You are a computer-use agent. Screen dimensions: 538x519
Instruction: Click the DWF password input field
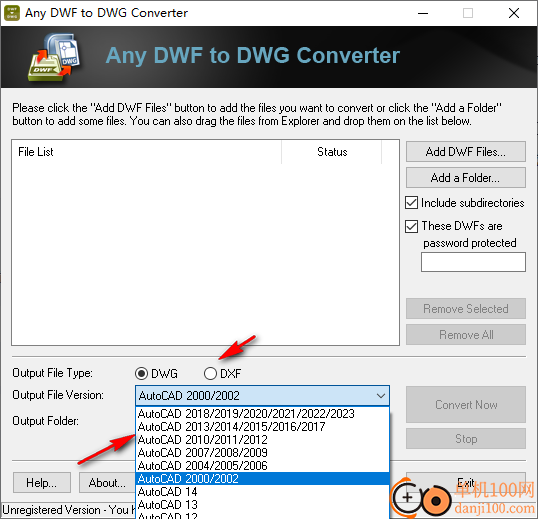pos(473,262)
